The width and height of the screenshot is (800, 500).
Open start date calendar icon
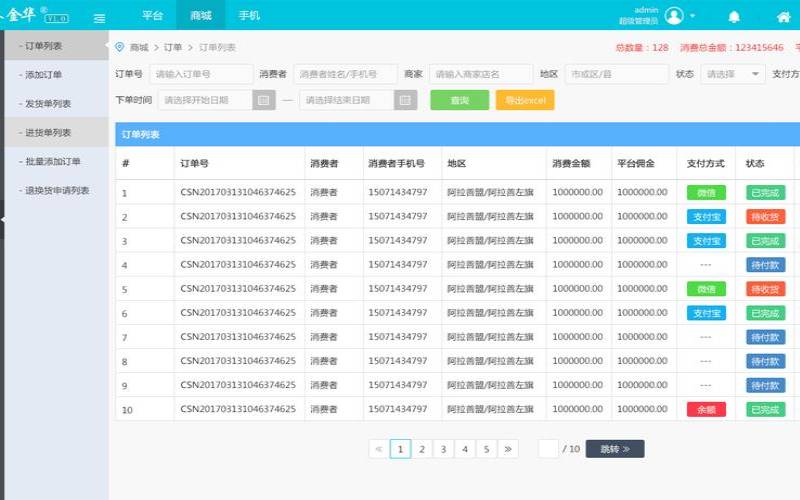[x=264, y=100]
